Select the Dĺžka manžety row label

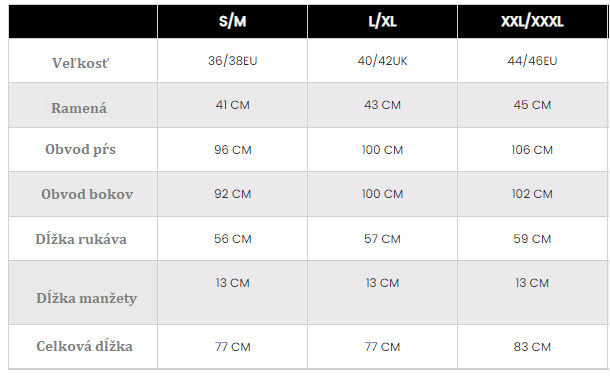tap(87, 298)
